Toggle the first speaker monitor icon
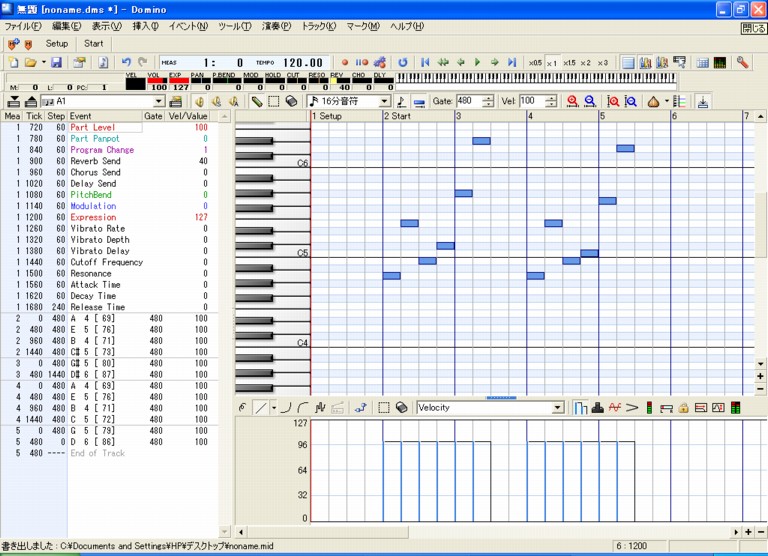Screen dimensions: 768x556 point(199,101)
